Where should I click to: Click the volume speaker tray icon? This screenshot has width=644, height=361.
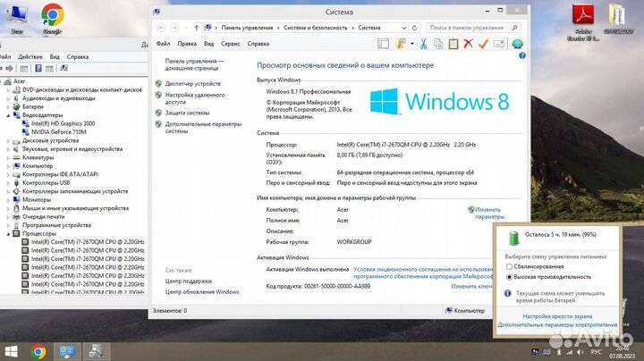pos(580,352)
